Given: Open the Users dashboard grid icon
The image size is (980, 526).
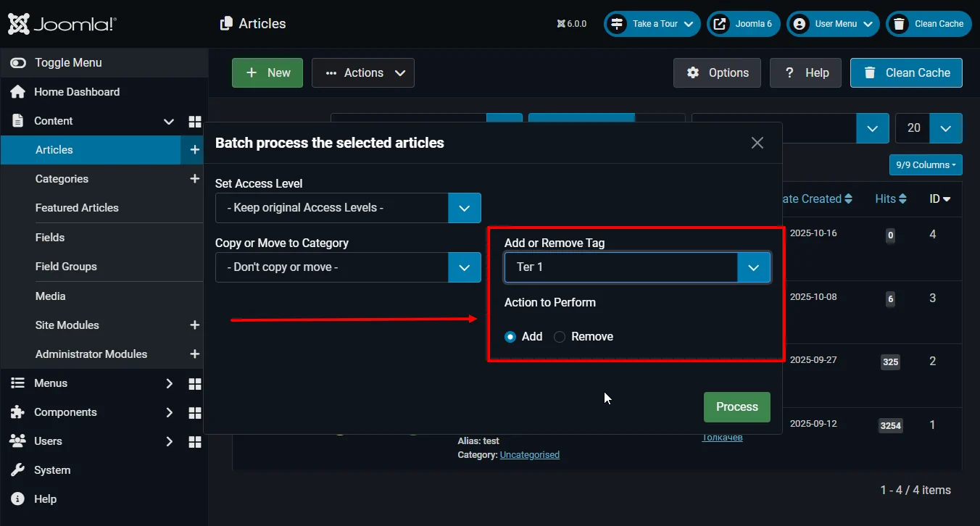Looking at the screenshot, I should [194, 441].
